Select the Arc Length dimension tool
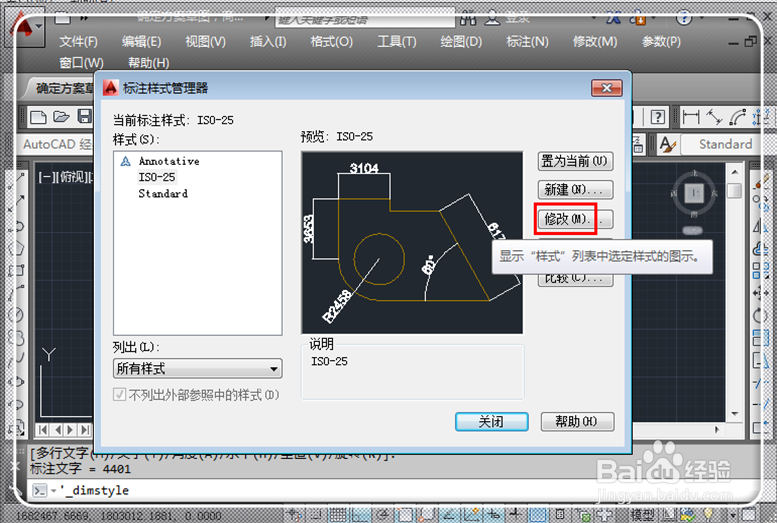Screen dimensions: 777x523 pyautogui.click(x=737, y=117)
